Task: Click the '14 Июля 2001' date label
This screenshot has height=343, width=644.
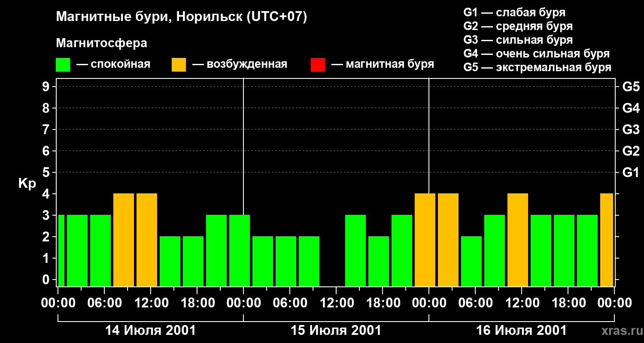Action: (151, 331)
